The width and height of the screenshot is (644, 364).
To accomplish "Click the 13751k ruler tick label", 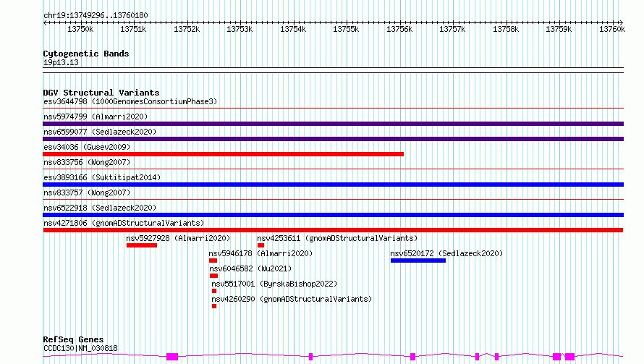I will click(x=133, y=29).
